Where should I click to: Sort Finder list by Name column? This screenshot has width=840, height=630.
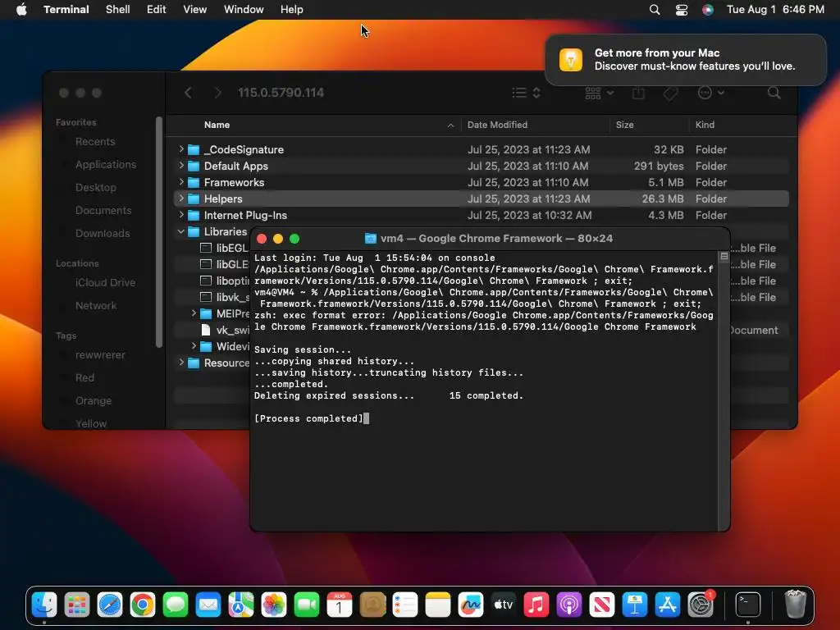coord(217,125)
